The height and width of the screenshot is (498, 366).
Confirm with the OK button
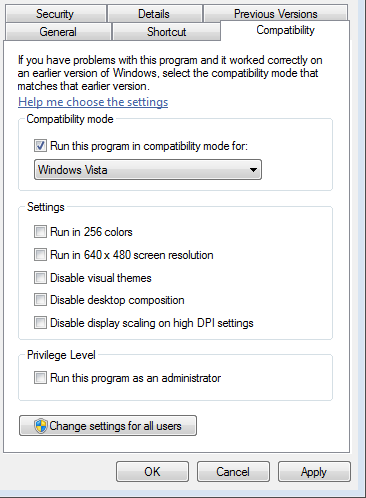coord(152,472)
